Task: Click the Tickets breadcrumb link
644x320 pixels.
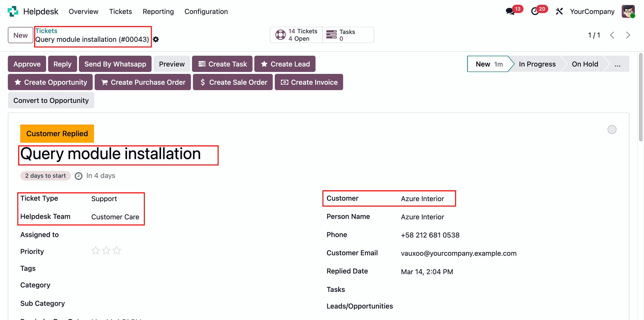Action: pyautogui.click(x=46, y=31)
